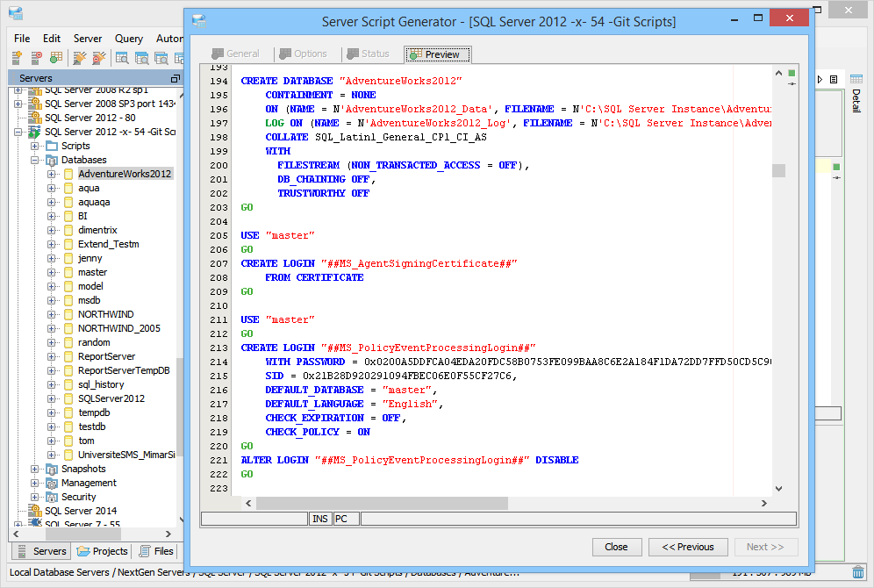The width and height of the screenshot is (874, 588).
Task: Switch to the Preview tab
Action: point(438,54)
